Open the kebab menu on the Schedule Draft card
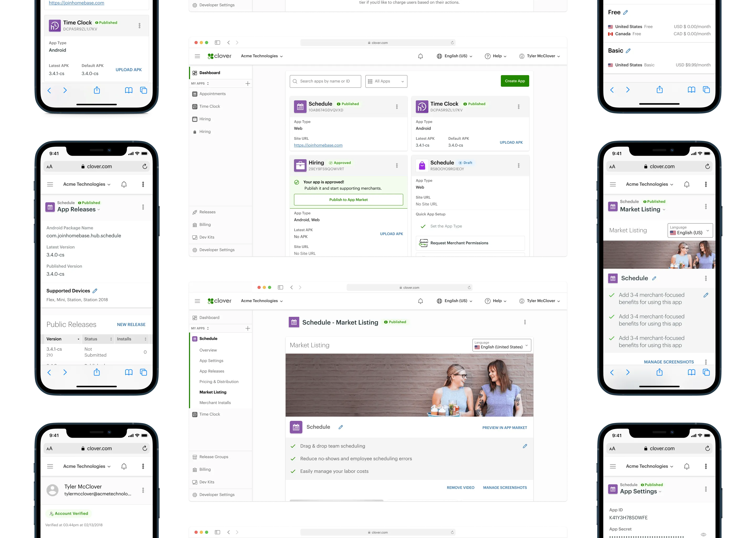This screenshot has height=538, width=756. point(519,165)
